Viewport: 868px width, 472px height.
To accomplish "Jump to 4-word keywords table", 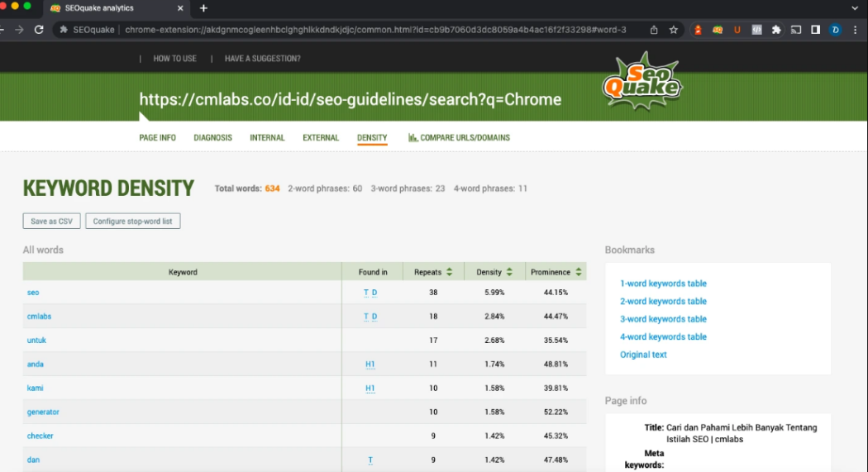I will tap(663, 336).
